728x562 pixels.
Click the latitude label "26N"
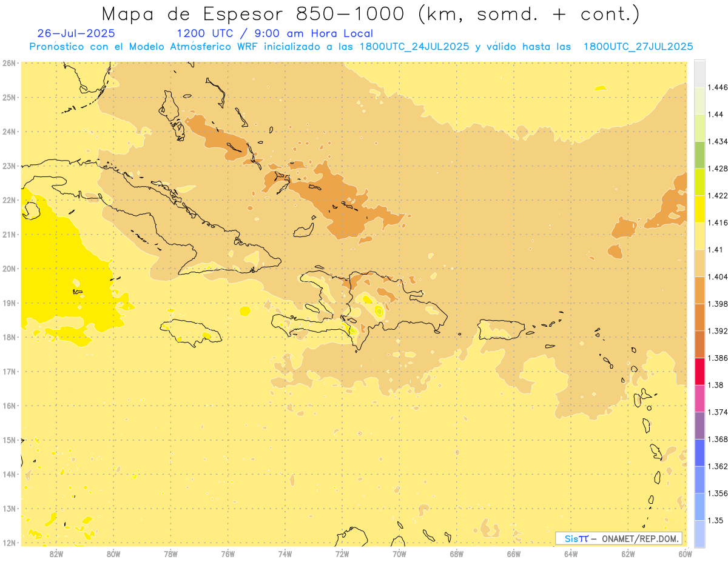[x=8, y=63]
